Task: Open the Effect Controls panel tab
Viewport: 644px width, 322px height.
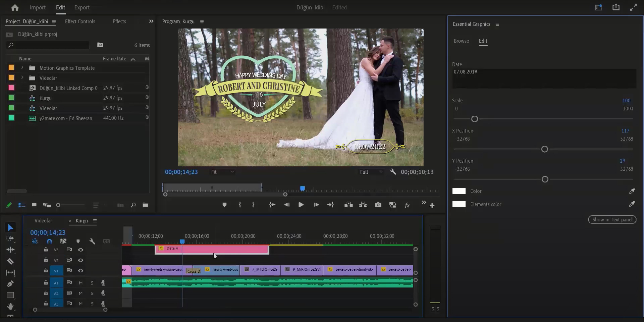Action: (80, 21)
